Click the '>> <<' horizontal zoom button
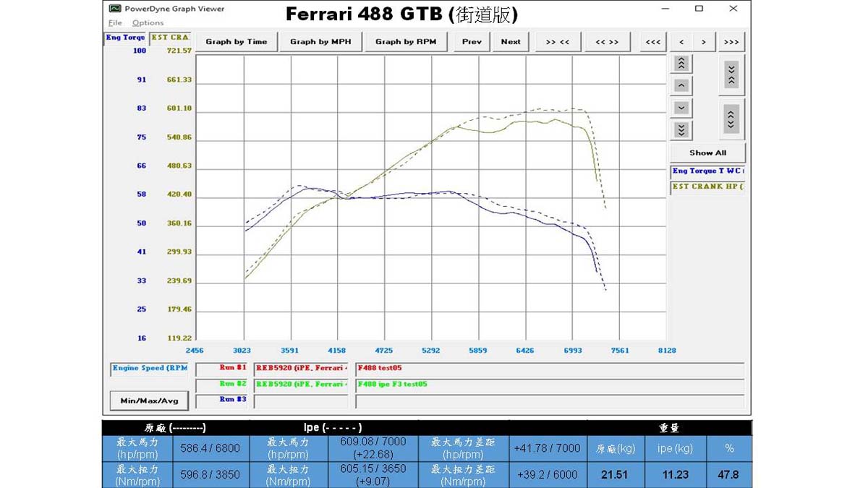This screenshot has height=488, width=868. [x=557, y=42]
